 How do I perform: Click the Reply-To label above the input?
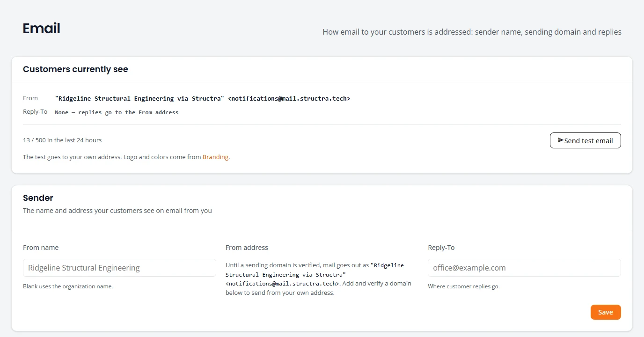click(441, 248)
